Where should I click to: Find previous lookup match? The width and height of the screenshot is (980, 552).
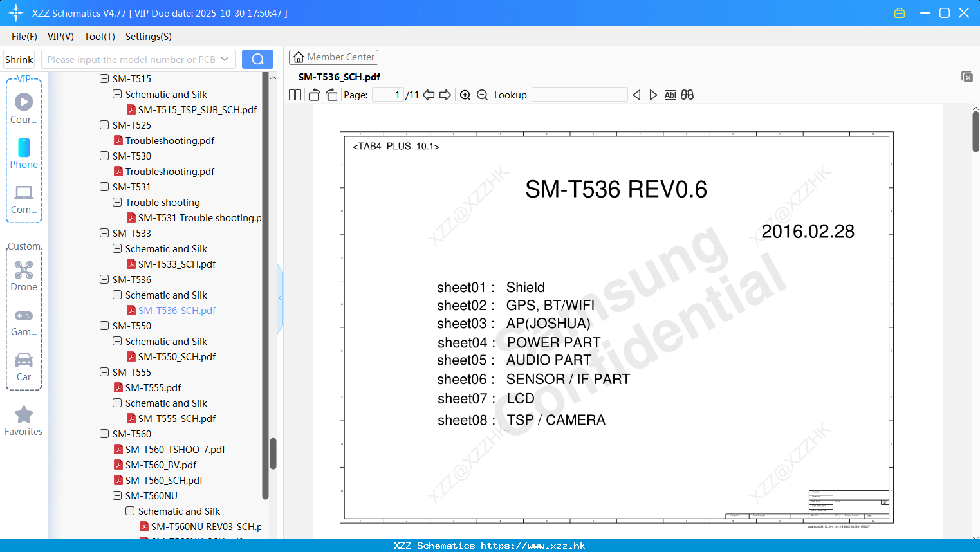click(x=636, y=95)
